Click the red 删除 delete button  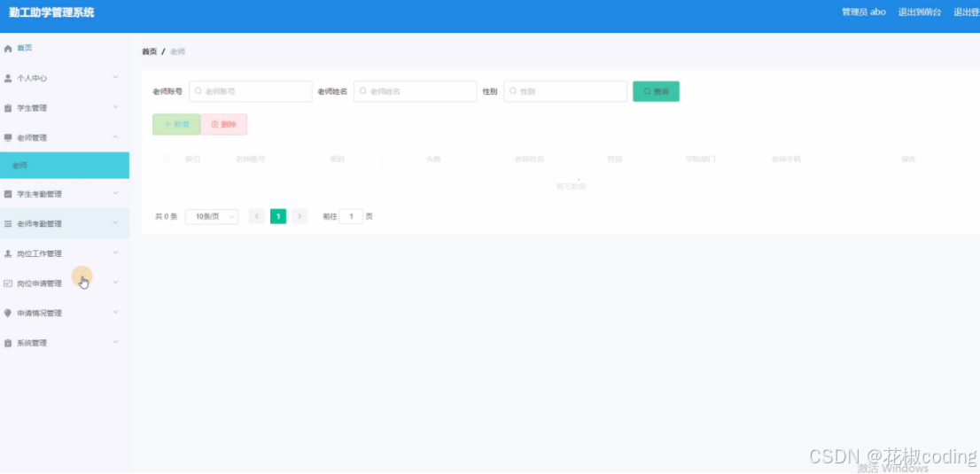[x=224, y=124]
